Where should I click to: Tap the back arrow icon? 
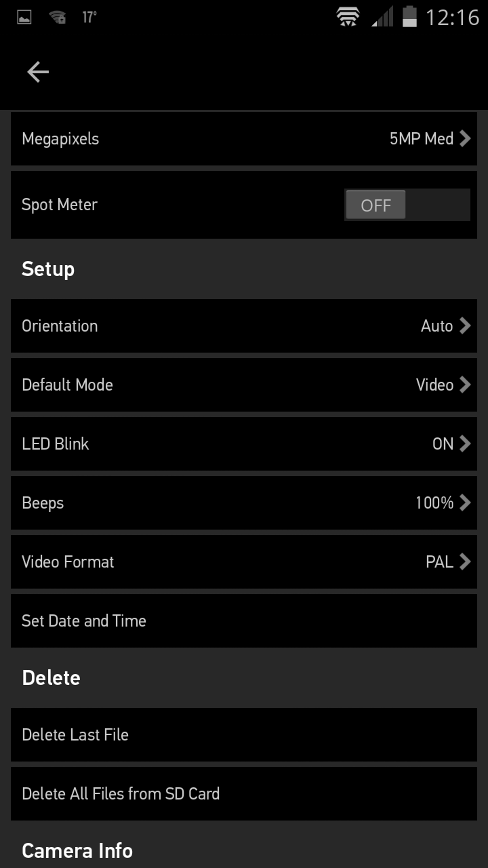tap(38, 72)
